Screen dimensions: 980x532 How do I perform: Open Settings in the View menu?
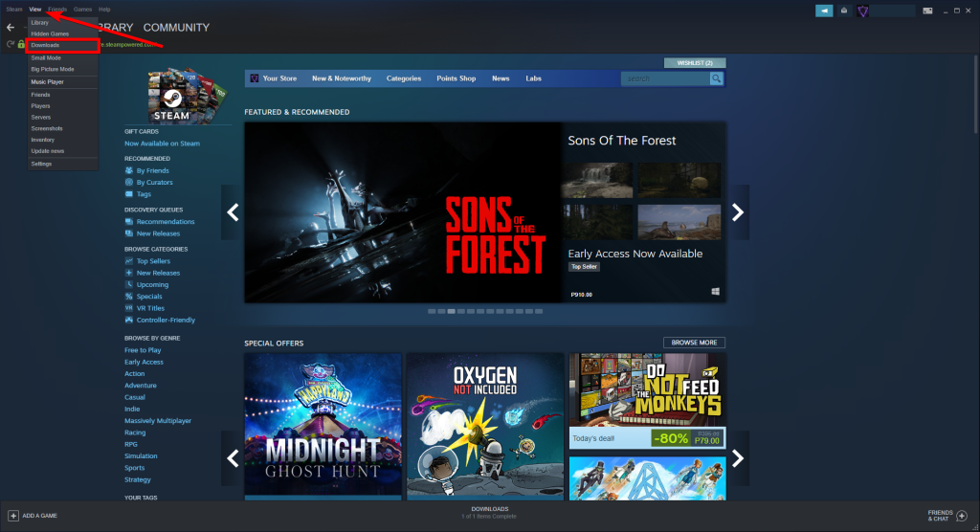click(x=62, y=164)
